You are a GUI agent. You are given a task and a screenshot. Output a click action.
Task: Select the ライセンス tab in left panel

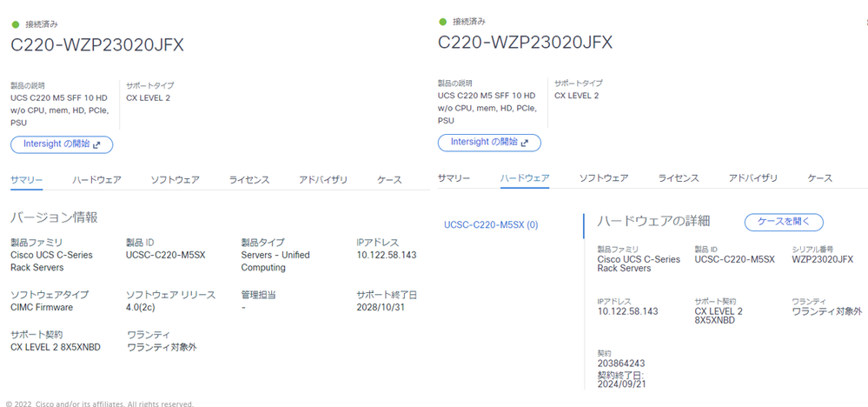249,180
